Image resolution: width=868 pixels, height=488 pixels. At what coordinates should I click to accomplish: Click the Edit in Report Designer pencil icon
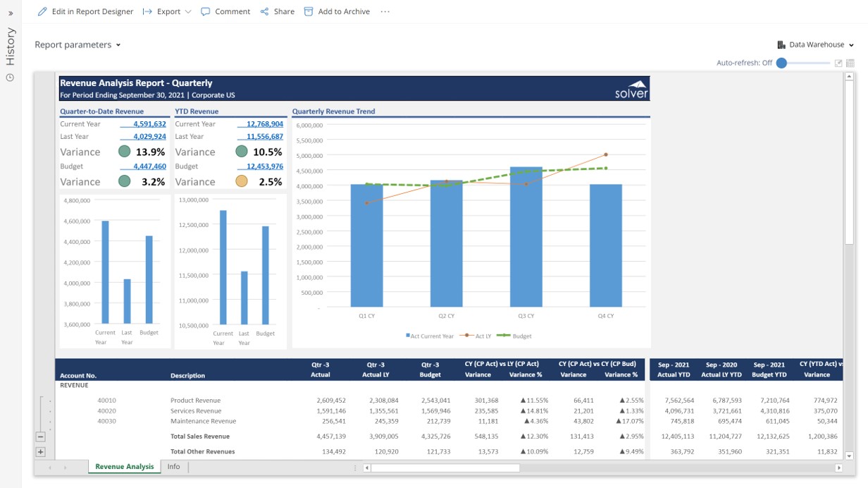click(x=42, y=12)
